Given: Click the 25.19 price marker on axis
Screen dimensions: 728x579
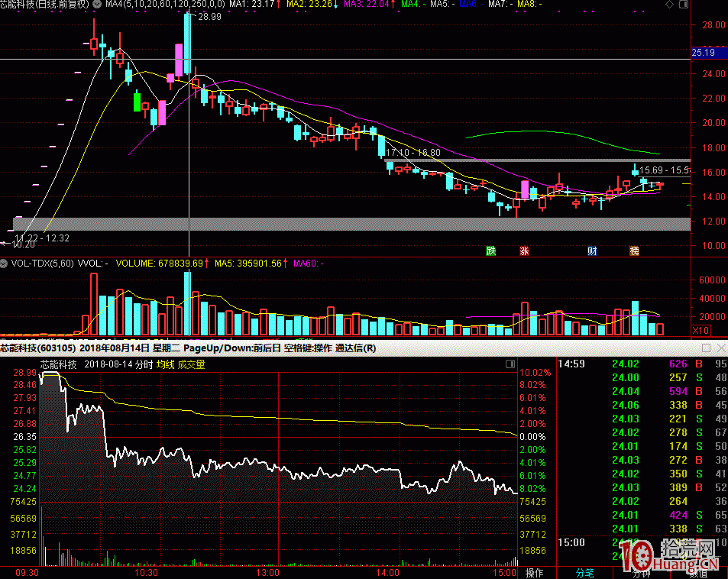Looking at the screenshot, I should [702, 53].
